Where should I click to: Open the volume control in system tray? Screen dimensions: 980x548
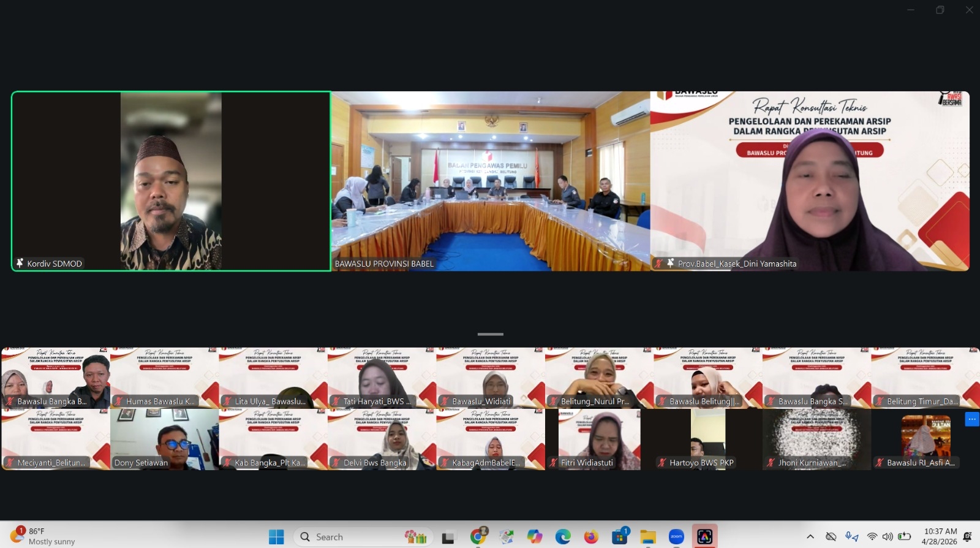pos(888,537)
